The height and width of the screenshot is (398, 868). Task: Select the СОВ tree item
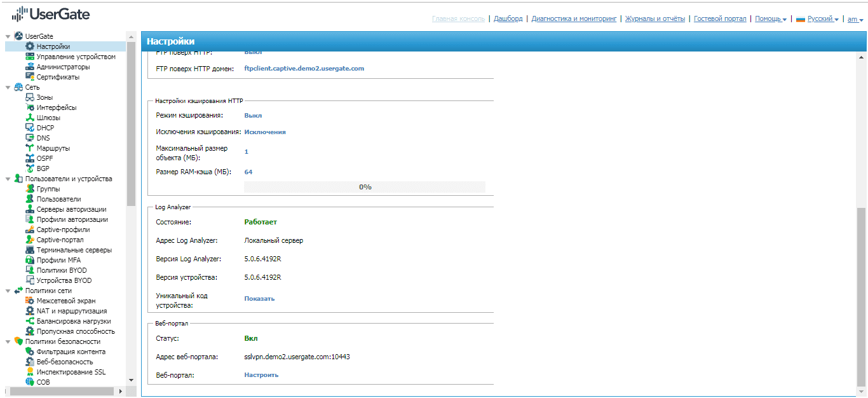tap(43, 382)
